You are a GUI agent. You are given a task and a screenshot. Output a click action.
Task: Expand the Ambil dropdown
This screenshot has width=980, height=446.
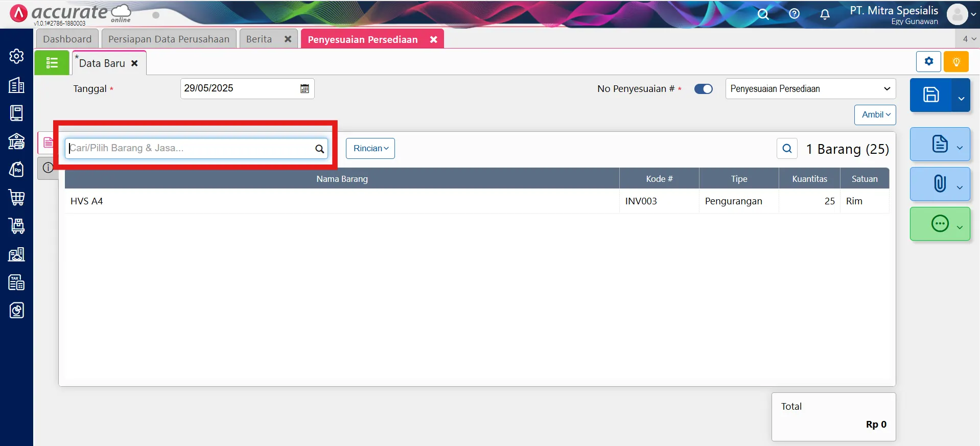tap(875, 115)
